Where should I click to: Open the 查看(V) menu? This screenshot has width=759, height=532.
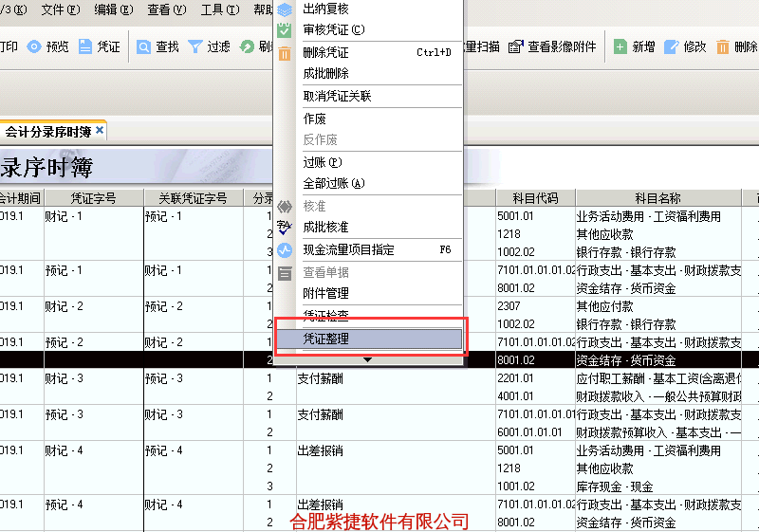[166, 9]
